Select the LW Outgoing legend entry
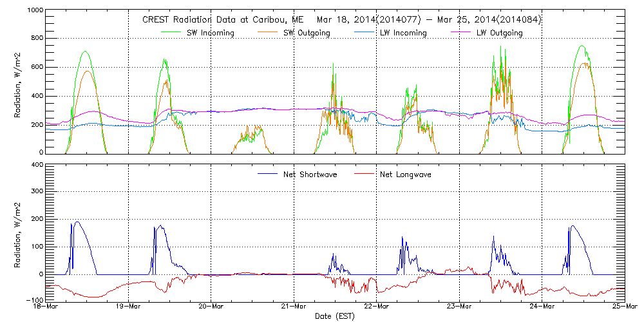Viewport: 644px width, 322px height. pyautogui.click(x=498, y=33)
